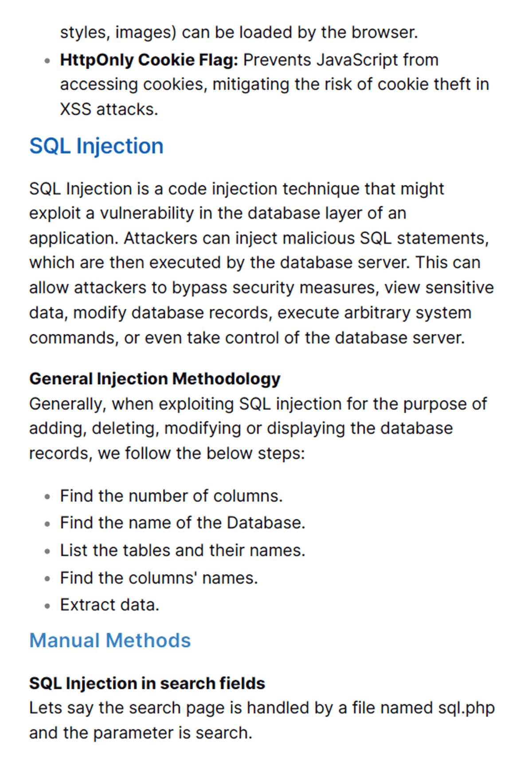Click the bullet dot before Extract data

pyautogui.click(x=47, y=606)
